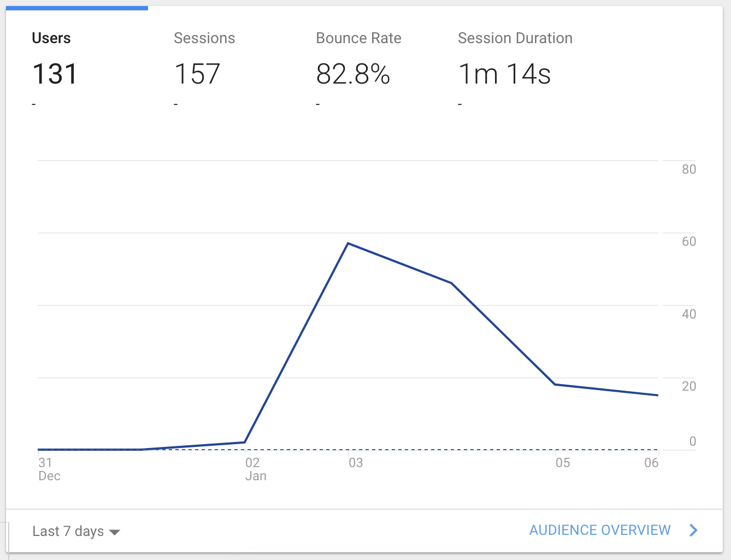Open the Last 7 days dropdown
The width and height of the screenshot is (731, 560).
(76, 531)
